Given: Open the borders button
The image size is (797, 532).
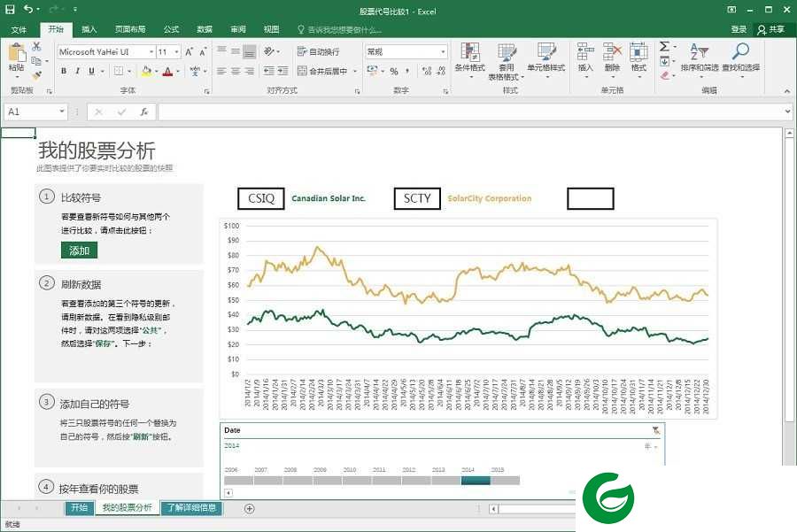Looking at the screenshot, I should tap(119, 71).
